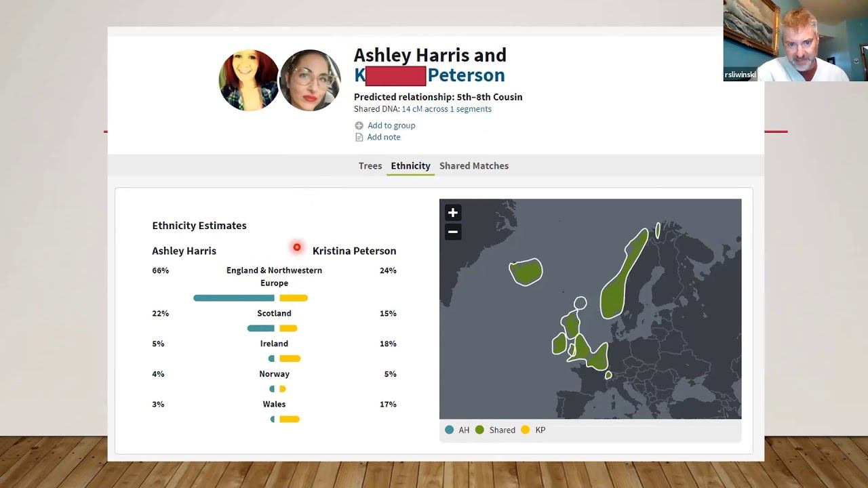The width and height of the screenshot is (868, 488).
Task: Click Ashley Harris 66% value
Action: coord(161,270)
